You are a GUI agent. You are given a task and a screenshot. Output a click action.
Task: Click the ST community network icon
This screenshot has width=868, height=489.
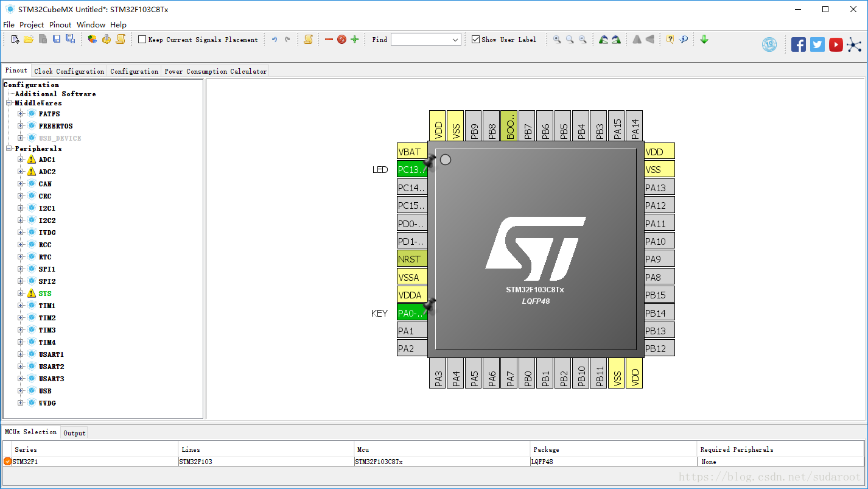(855, 44)
